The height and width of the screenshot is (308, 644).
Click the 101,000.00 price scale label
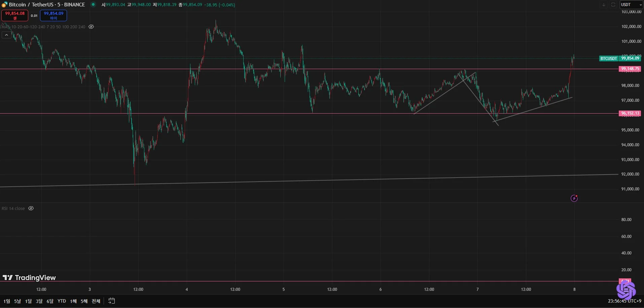pyautogui.click(x=631, y=41)
